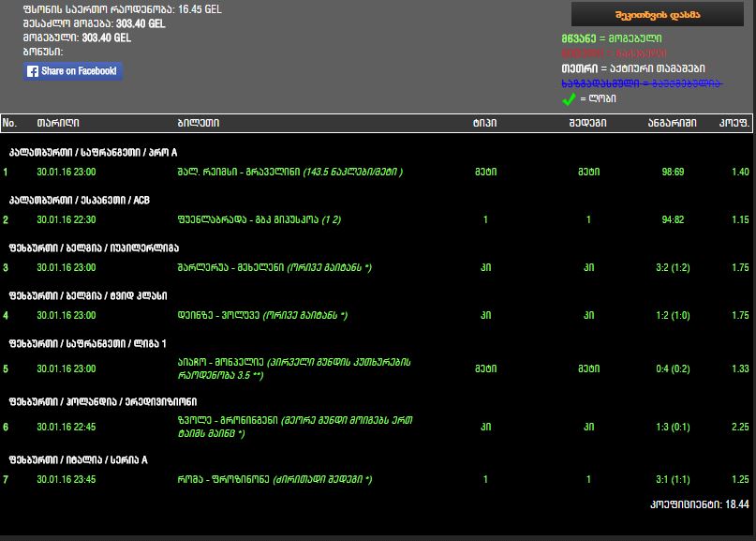Click the score 3:2 (1:2) in row 3
The width and height of the screenshot is (756, 541).
click(x=672, y=267)
